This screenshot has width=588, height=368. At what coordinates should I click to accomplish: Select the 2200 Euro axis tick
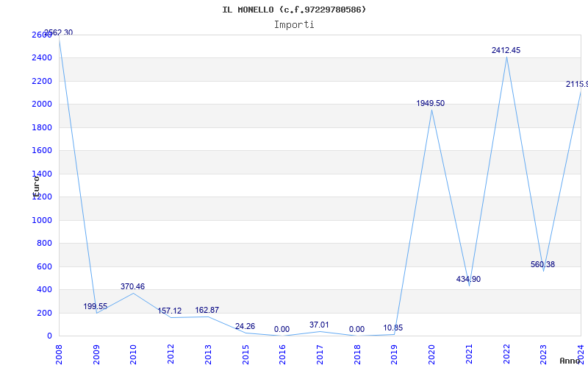tap(43, 81)
